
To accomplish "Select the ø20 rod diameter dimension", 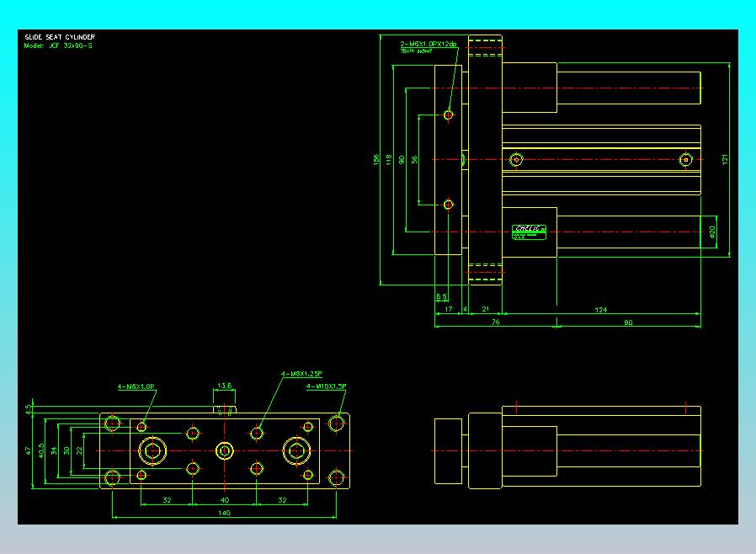I will 712,232.
